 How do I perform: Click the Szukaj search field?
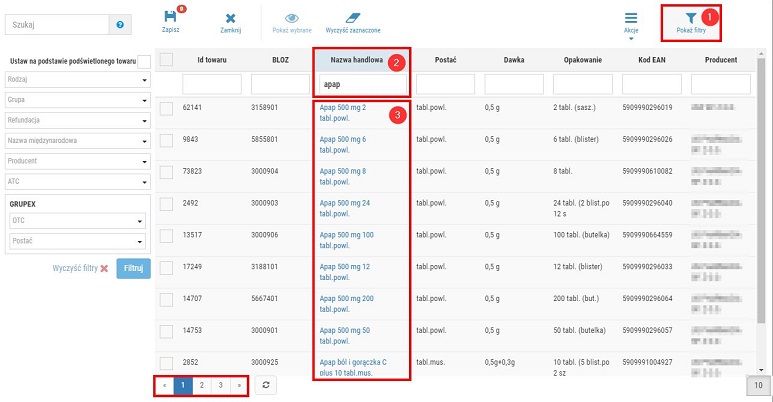(57, 25)
